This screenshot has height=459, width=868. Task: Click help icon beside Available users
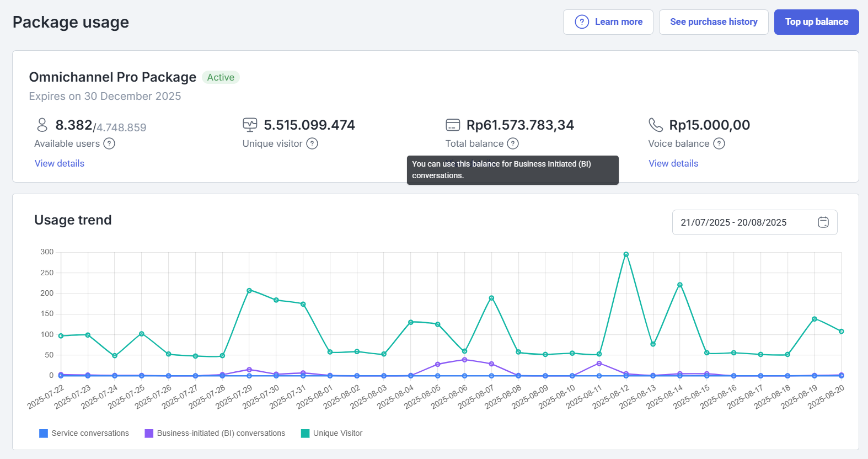pyautogui.click(x=109, y=143)
